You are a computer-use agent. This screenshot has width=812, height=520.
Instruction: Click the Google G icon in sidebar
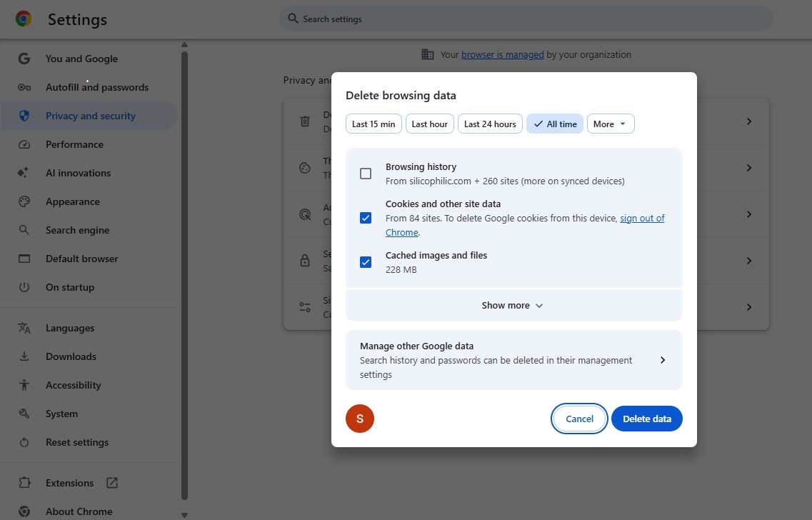click(24, 59)
